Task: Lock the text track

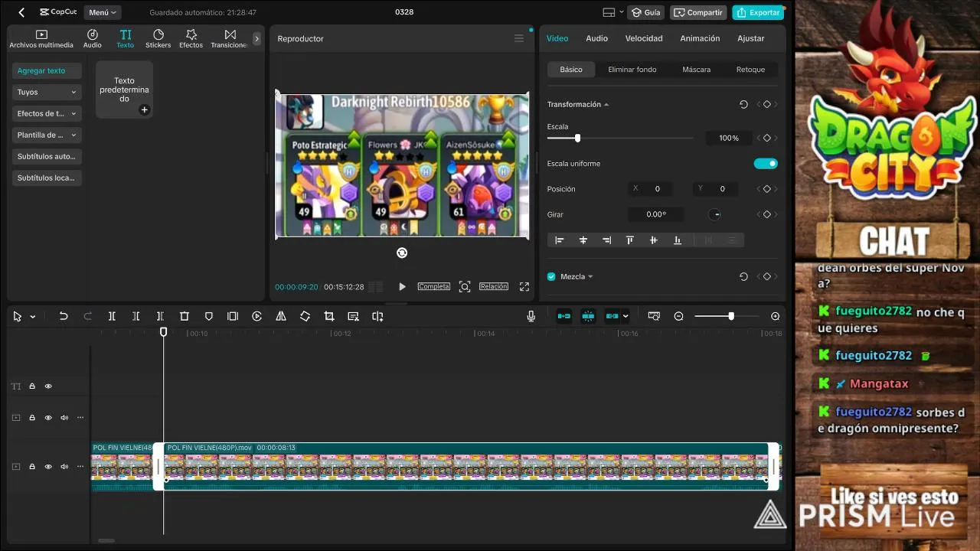Action: (x=32, y=386)
